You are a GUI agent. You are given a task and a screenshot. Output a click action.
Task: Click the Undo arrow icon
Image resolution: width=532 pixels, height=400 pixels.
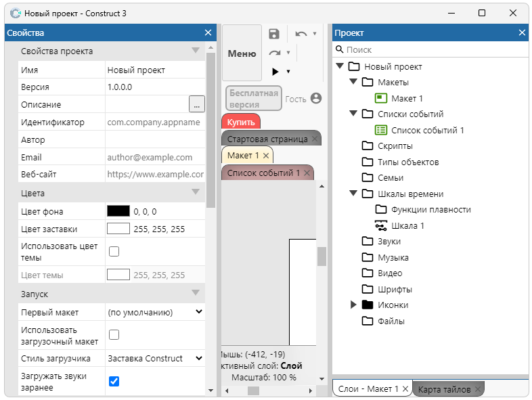[301, 34]
